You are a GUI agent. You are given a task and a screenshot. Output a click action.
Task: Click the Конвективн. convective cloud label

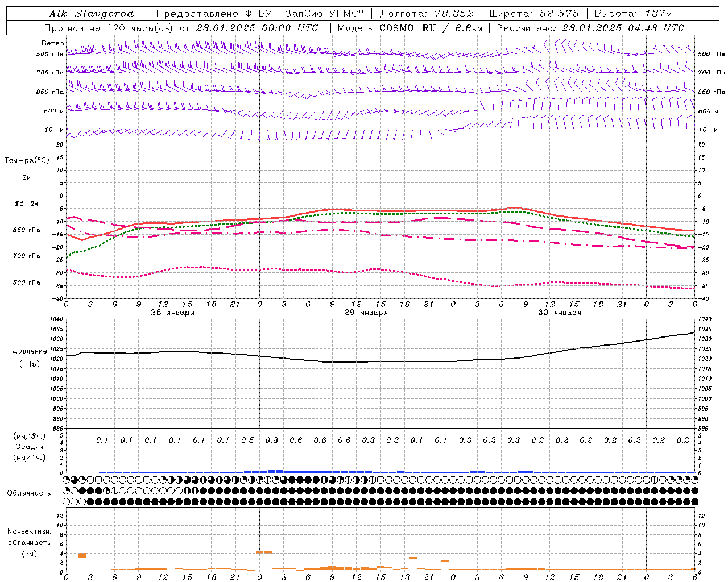29,531
